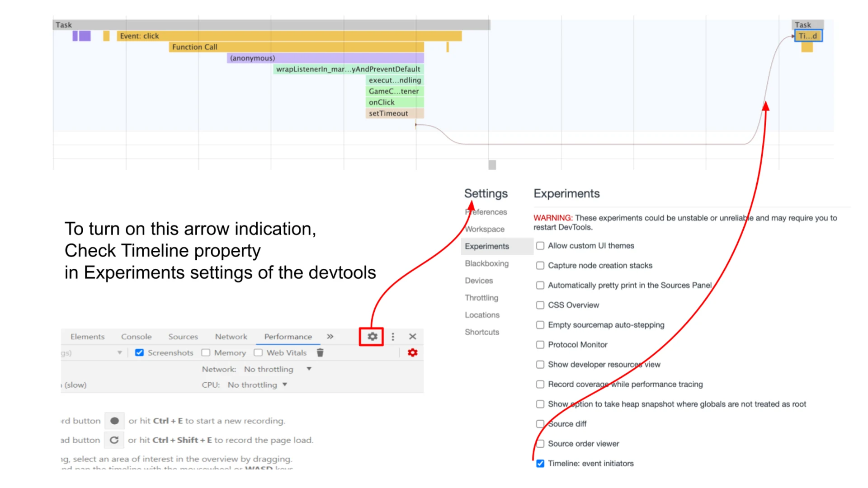Screen dimensions: 868x488
Task: Disable the Screenshots checkbox
Action: click(139, 352)
